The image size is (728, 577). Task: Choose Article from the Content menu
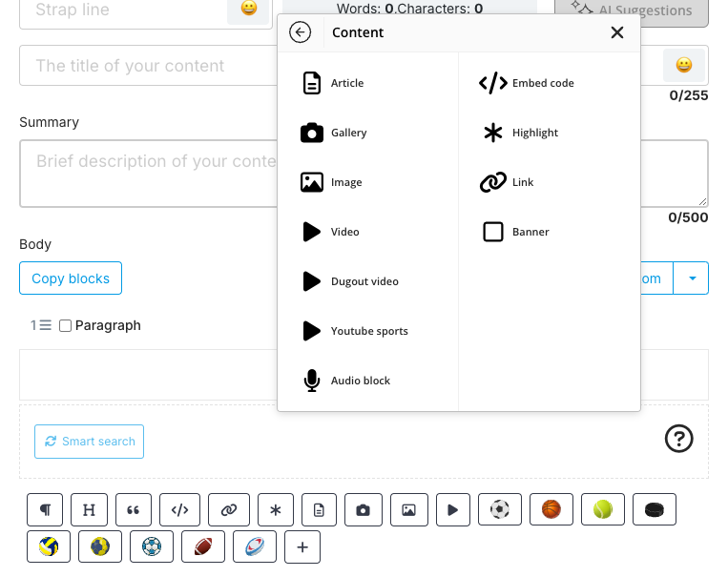[332, 83]
